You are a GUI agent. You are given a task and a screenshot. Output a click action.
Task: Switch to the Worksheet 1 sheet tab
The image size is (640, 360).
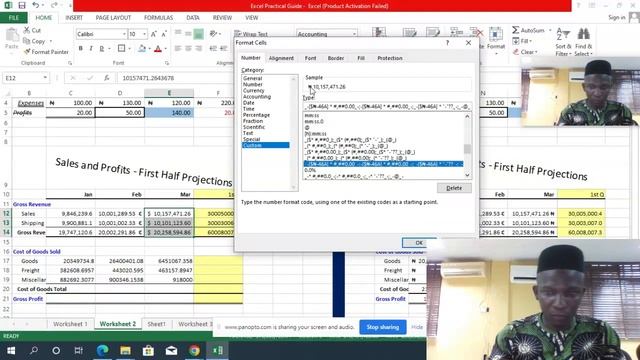point(70,324)
